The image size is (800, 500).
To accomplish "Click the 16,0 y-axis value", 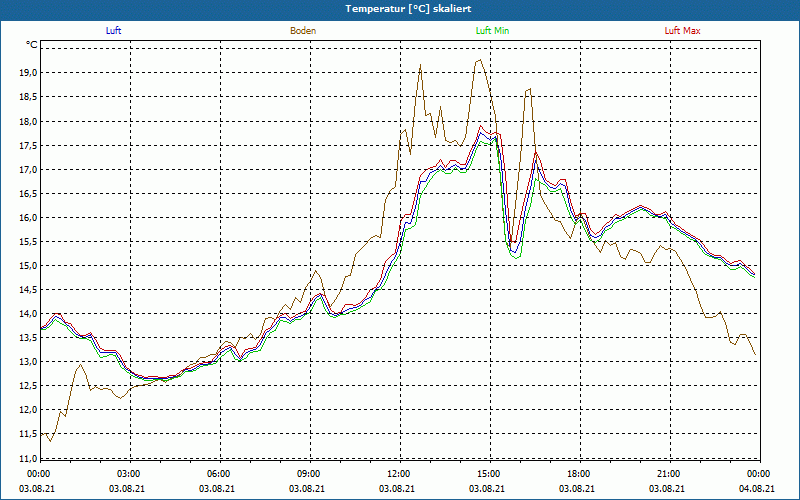I will pyautogui.click(x=29, y=218).
